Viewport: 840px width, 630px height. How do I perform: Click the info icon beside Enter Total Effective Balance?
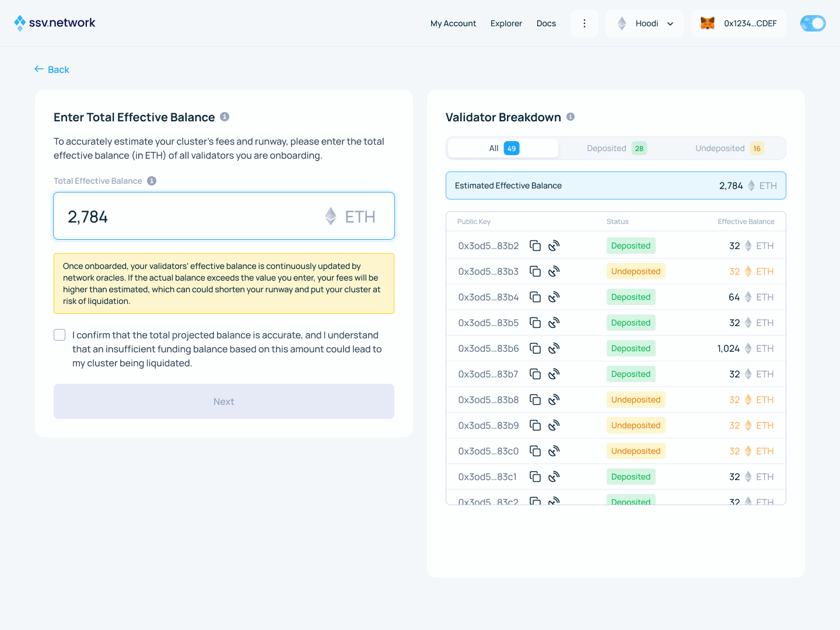point(225,117)
